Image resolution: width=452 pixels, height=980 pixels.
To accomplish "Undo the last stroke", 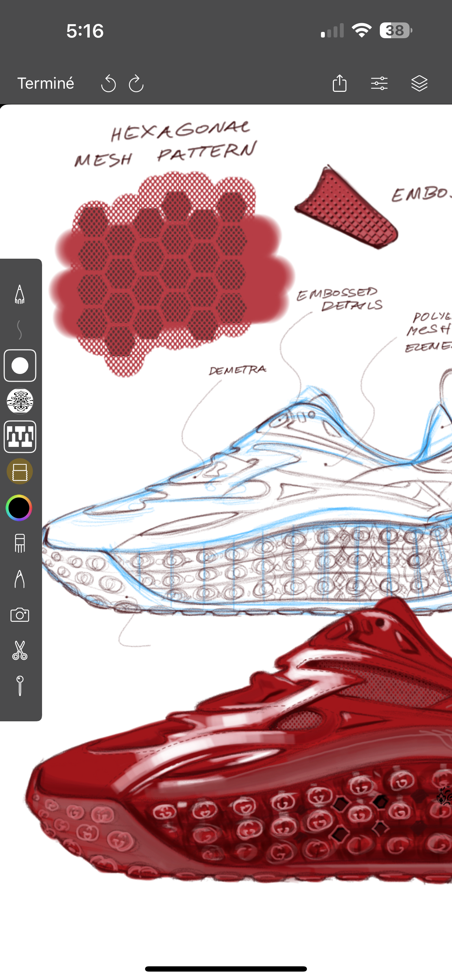I will click(108, 83).
